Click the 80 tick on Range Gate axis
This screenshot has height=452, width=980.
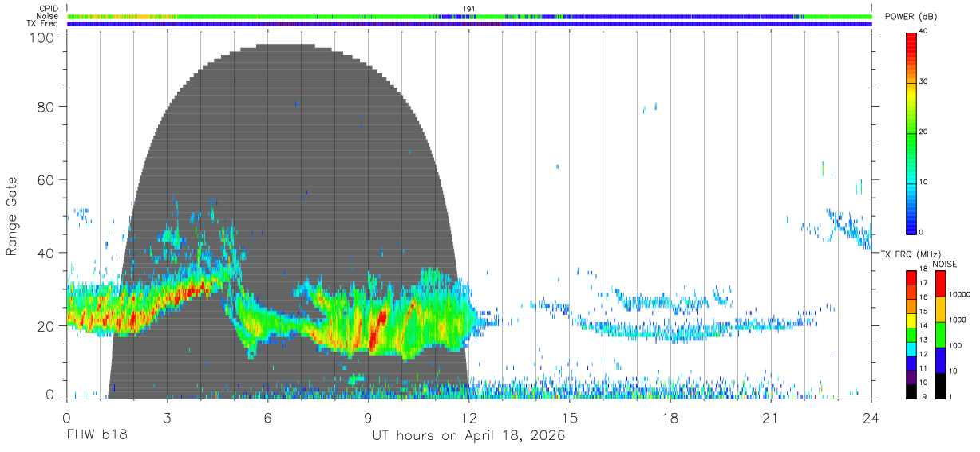(x=45, y=107)
